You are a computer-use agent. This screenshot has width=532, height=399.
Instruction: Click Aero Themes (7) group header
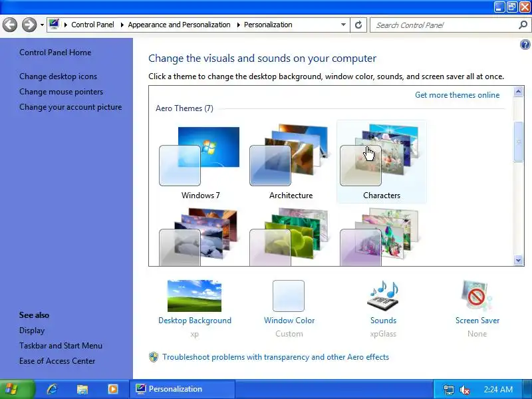pyautogui.click(x=185, y=108)
